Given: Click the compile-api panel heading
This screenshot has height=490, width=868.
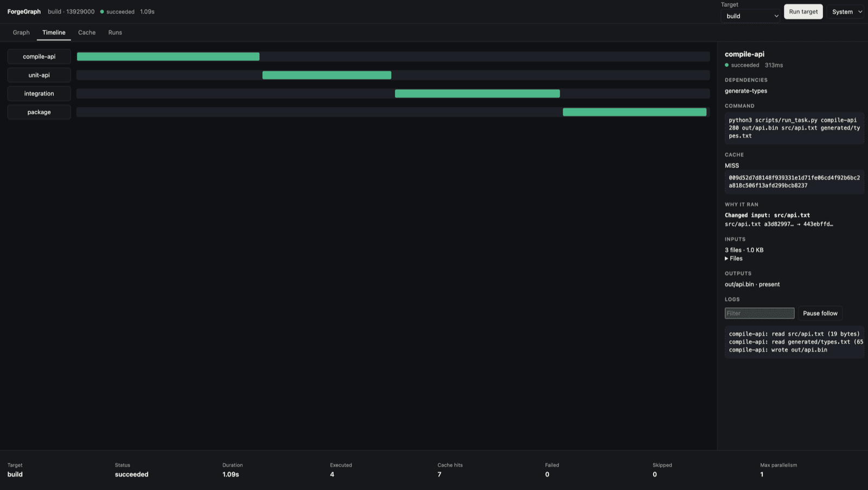Looking at the screenshot, I should coord(744,54).
